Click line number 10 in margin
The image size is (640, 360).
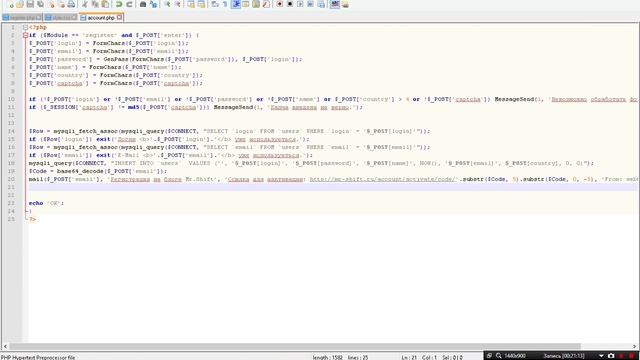tap(11, 99)
